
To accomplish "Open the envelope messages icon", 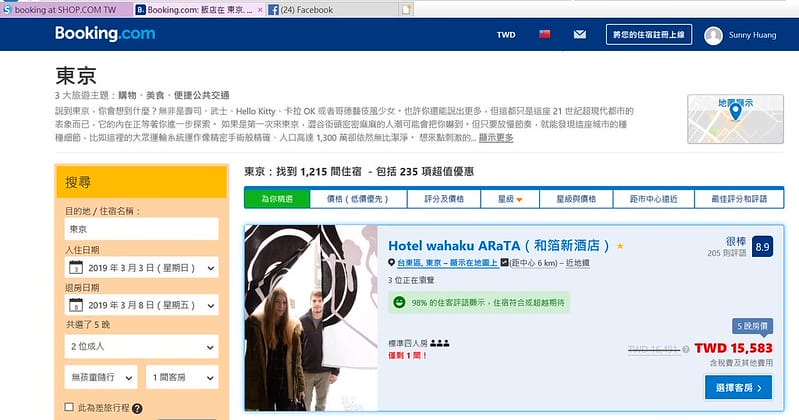I will click(579, 35).
